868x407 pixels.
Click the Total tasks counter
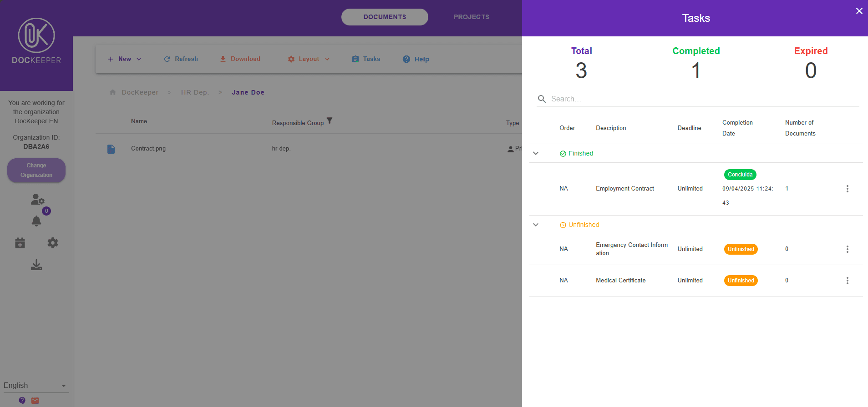click(x=581, y=64)
